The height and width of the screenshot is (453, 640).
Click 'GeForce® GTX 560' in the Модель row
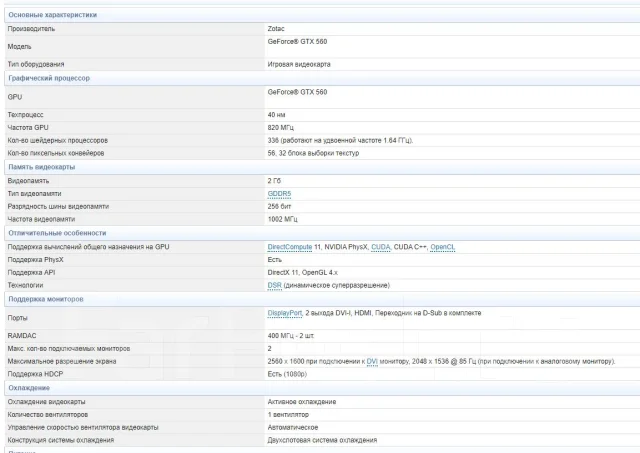pyautogui.click(x=297, y=42)
